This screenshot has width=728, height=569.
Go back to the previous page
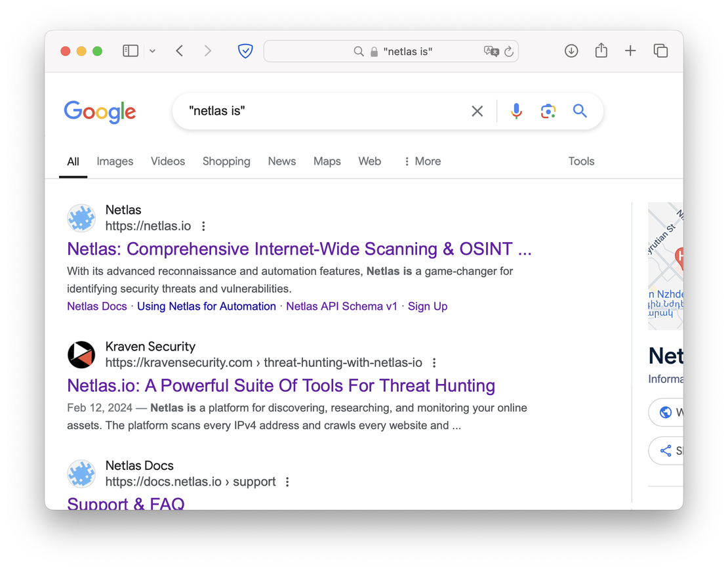[179, 51]
